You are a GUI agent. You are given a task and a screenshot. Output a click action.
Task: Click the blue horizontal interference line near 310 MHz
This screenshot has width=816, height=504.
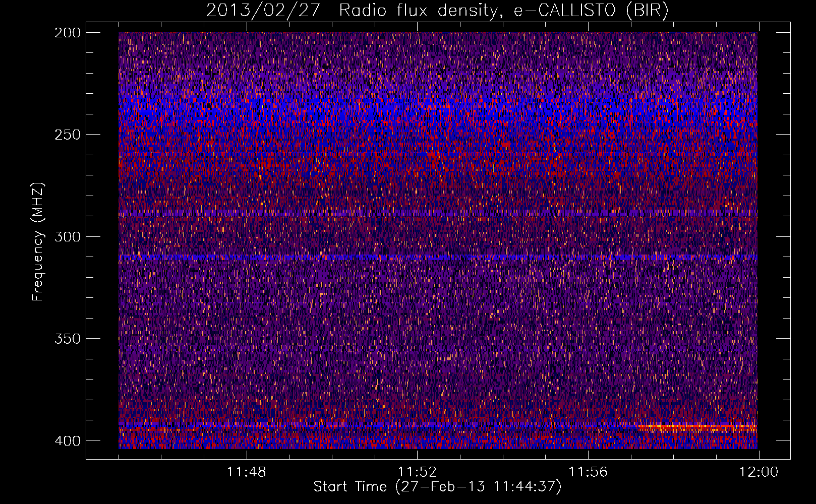coord(438,257)
